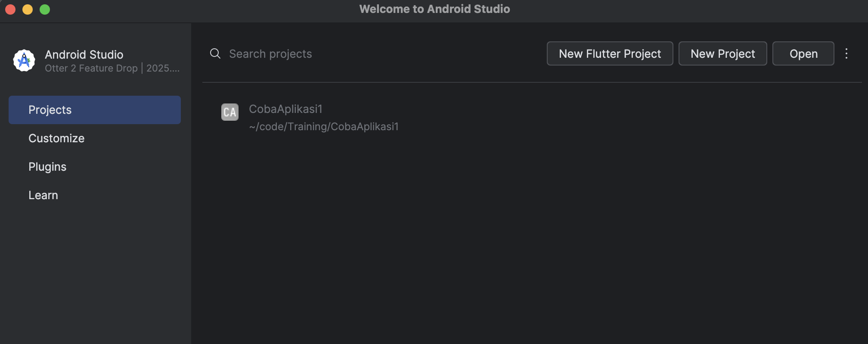Open the CobaAplikasi1 recent project
The width and height of the screenshot is (868, 344).
285,109
